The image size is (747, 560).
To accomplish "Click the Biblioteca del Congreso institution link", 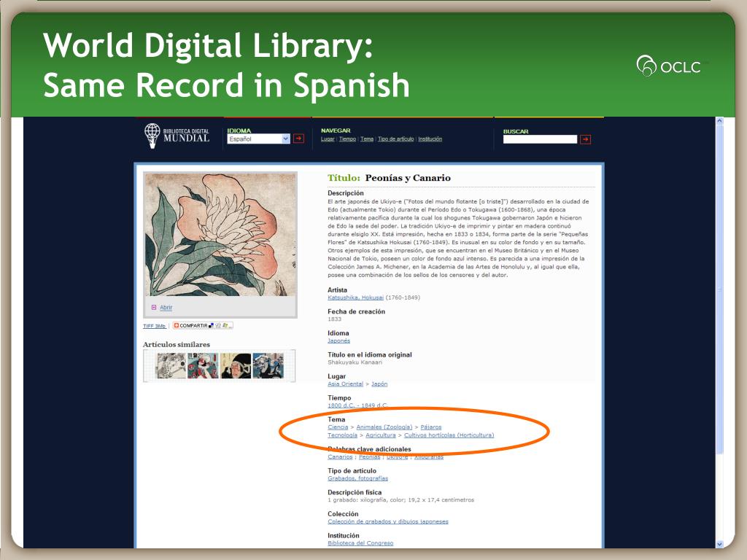I will click(360, 543).
